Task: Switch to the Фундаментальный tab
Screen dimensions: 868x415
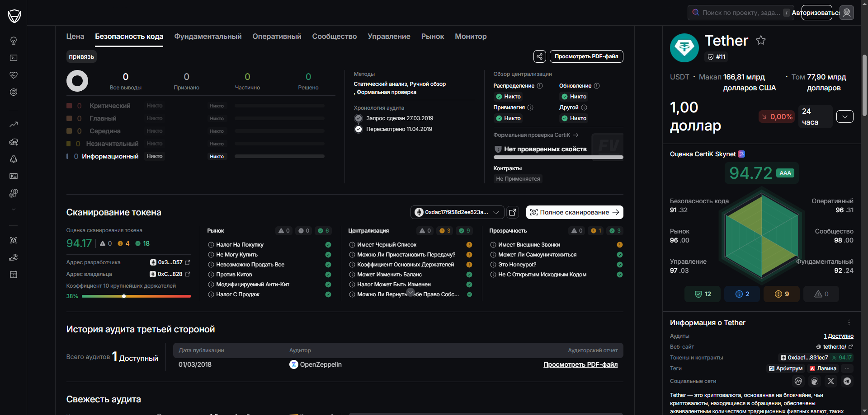Action: [208, 37]
